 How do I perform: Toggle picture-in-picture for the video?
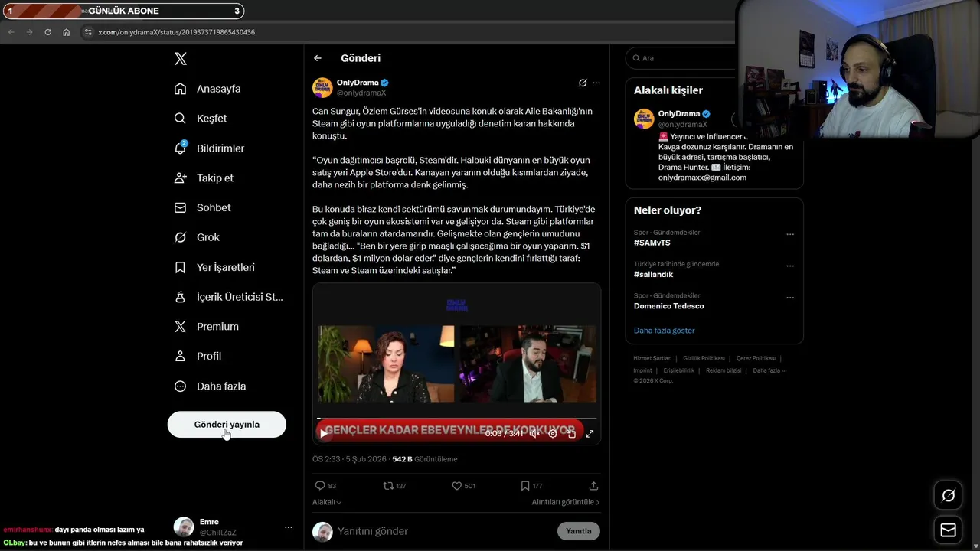[571, 433]
